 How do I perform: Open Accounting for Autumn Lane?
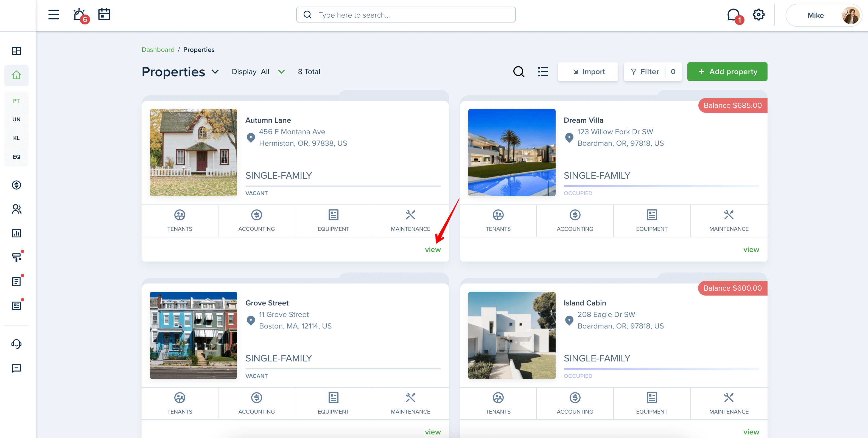(x=256, y=221)
